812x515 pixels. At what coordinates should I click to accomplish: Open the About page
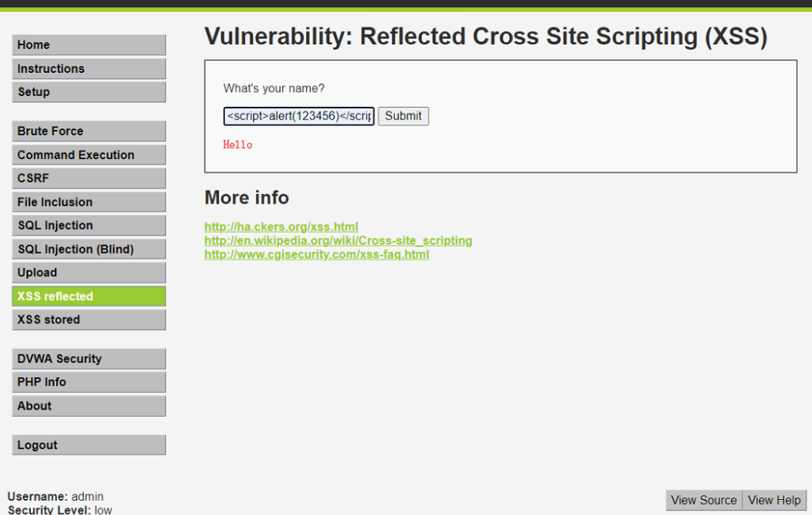(x=88, y=406)
